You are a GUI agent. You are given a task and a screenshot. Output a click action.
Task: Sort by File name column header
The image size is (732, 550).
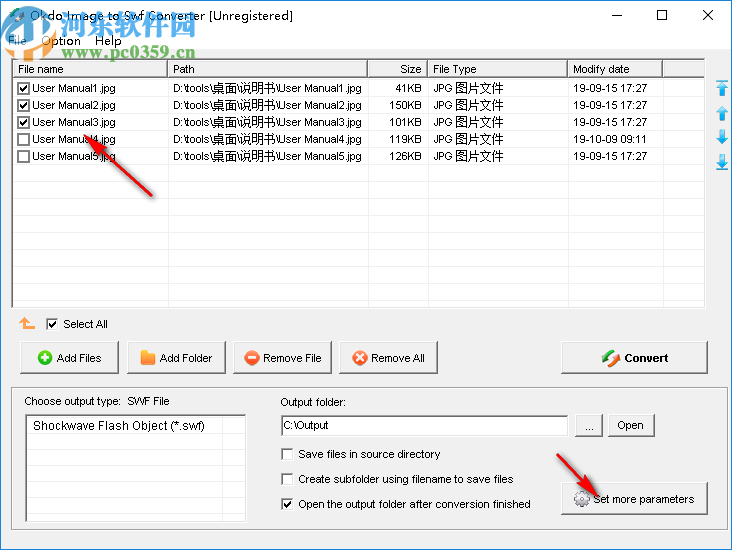pos(90,69)
